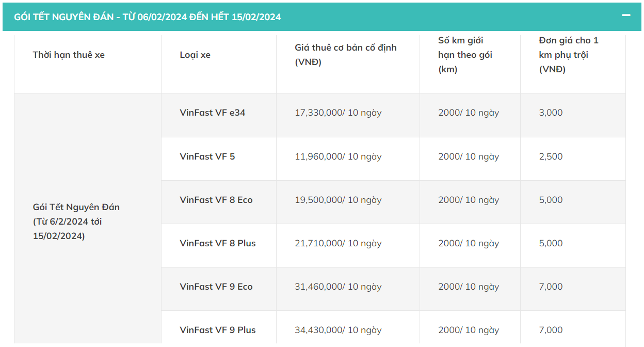The height and width of the screenshot is (347, 644).
Task: Click Số km giới hạn theo gói header
Action: click(x=465, y=55)
